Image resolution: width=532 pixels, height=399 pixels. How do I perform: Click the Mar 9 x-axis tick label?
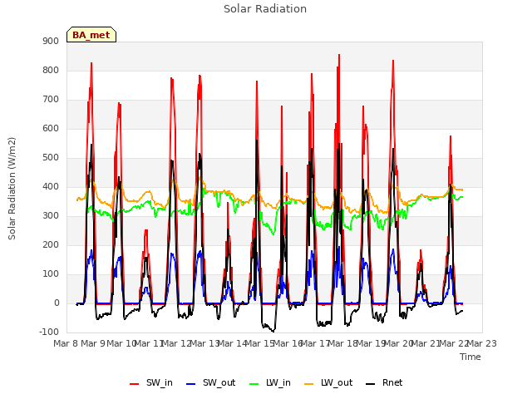tap(94, 343)
